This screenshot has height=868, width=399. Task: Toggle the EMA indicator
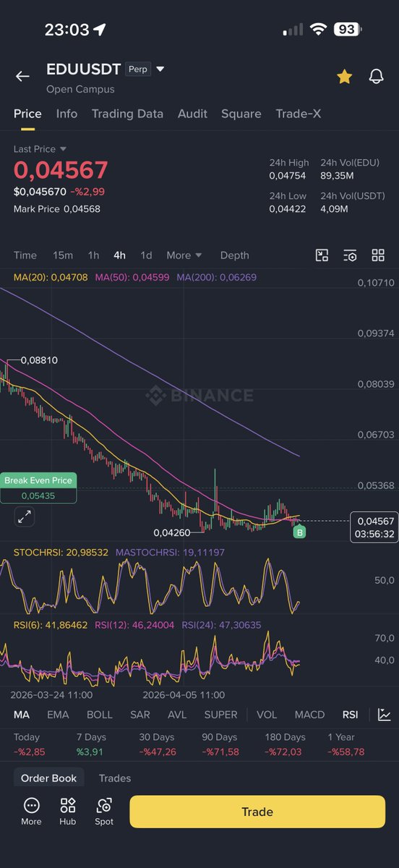[x=58, y=715]
